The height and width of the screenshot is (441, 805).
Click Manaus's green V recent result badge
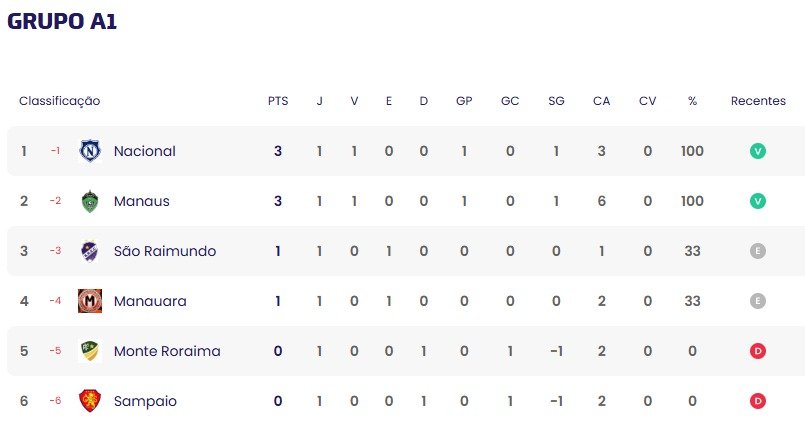758,201
